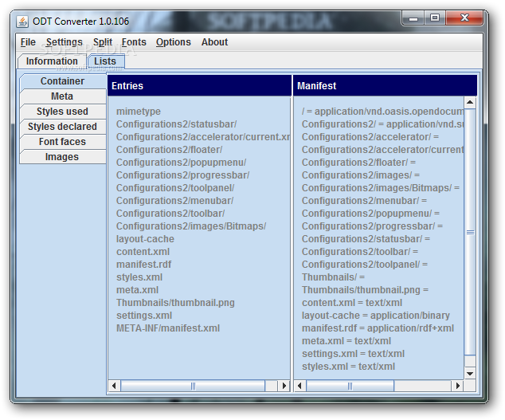Select Configurations2/floater/ in Entries list
Screen dimensions: 505x420
pyautogui.click(x=169, y=150)
